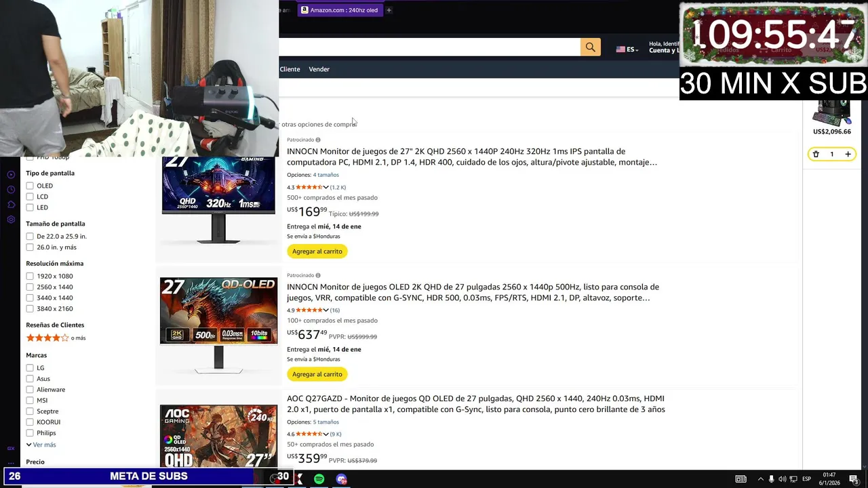Check the 1920 x 1080 resolution filter

pyautogui.click(x=30, y=276)
